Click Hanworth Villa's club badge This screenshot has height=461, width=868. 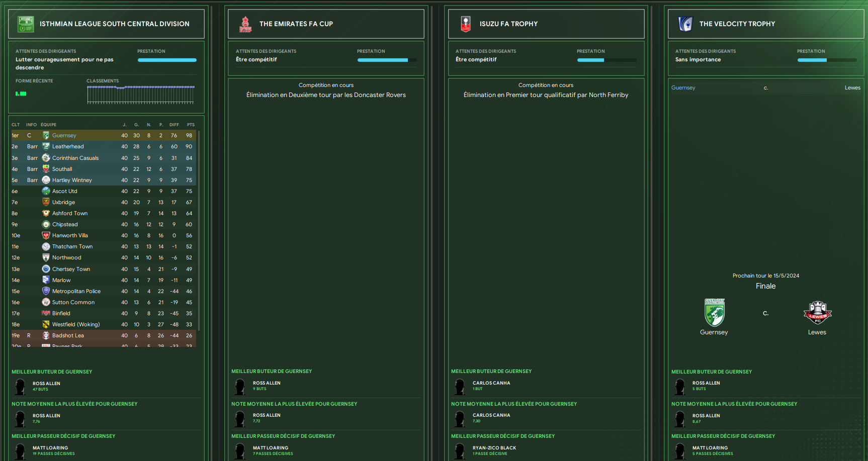click(46, 235)
